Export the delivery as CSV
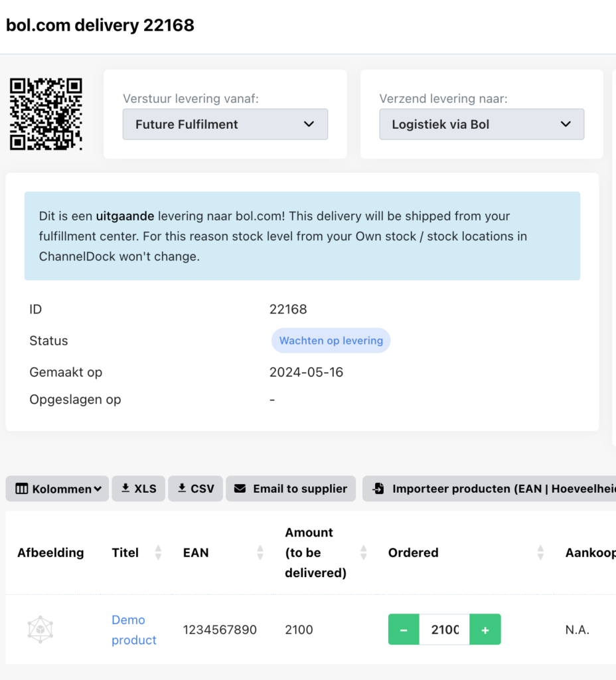The image size is (616, 680). 195,489
